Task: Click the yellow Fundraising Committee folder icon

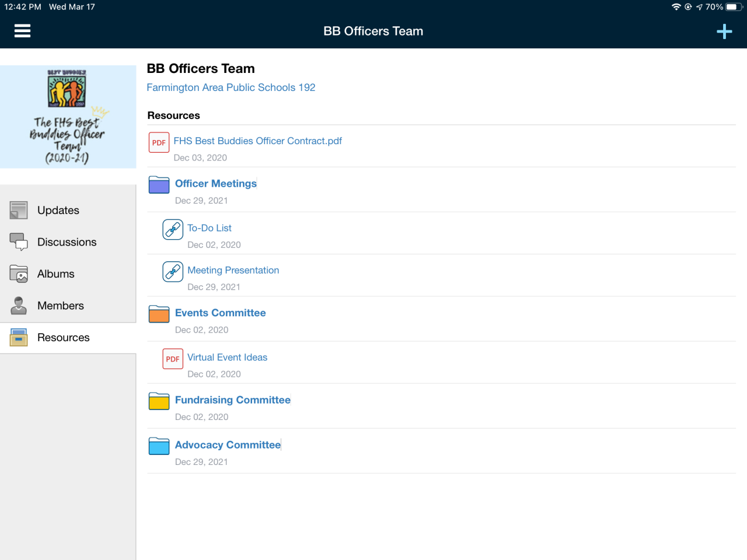Action: coord(159,401)
